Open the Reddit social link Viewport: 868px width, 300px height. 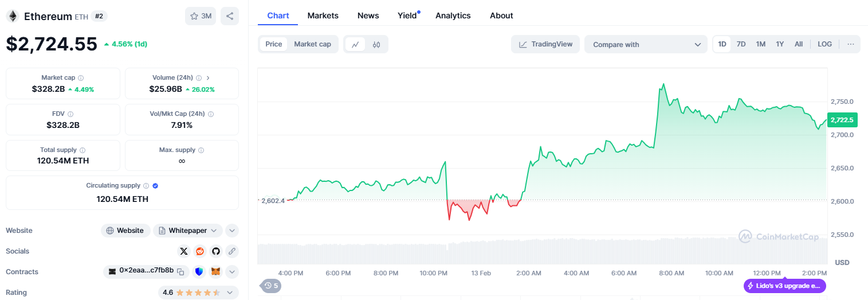(200, 251)
